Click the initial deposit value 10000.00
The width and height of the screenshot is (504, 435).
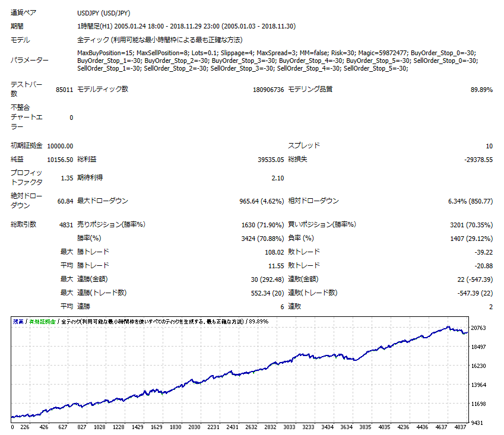point(60,146)
